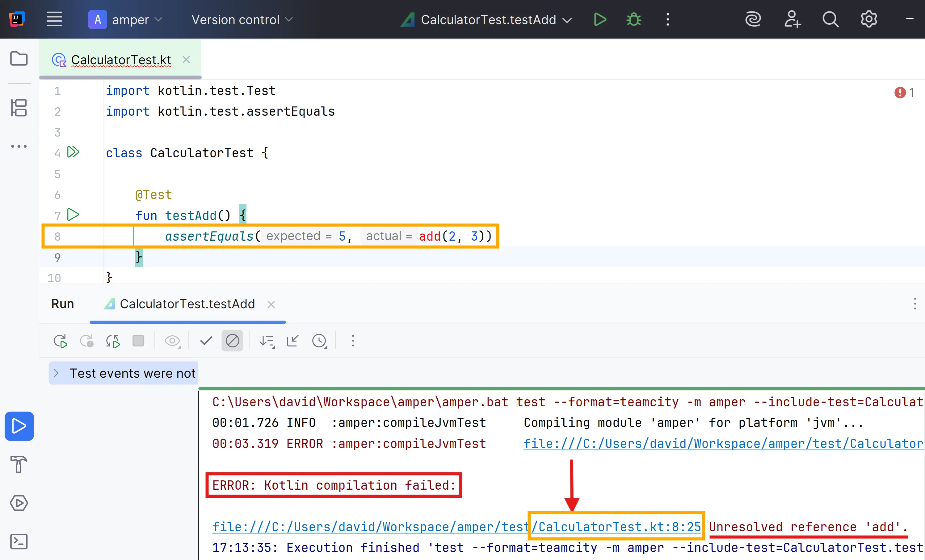925x560 pixels.
Task: Click the Rerun test icon
Action: pyautogui.click(x=60, y=341)
